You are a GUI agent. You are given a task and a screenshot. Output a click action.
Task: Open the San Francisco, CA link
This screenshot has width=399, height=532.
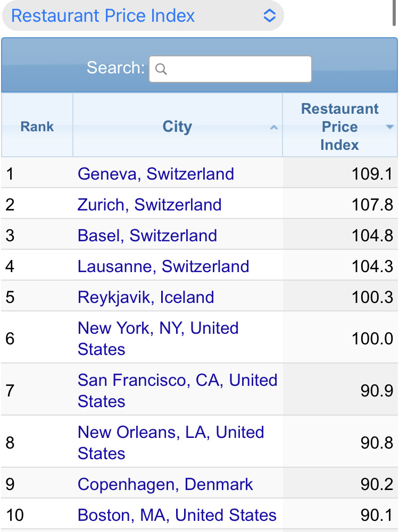coord(178,391)
